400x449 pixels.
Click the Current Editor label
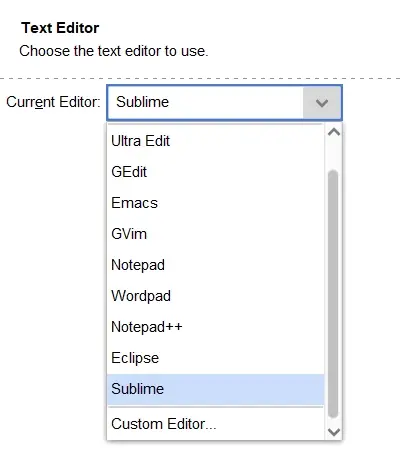pos(53,102)
